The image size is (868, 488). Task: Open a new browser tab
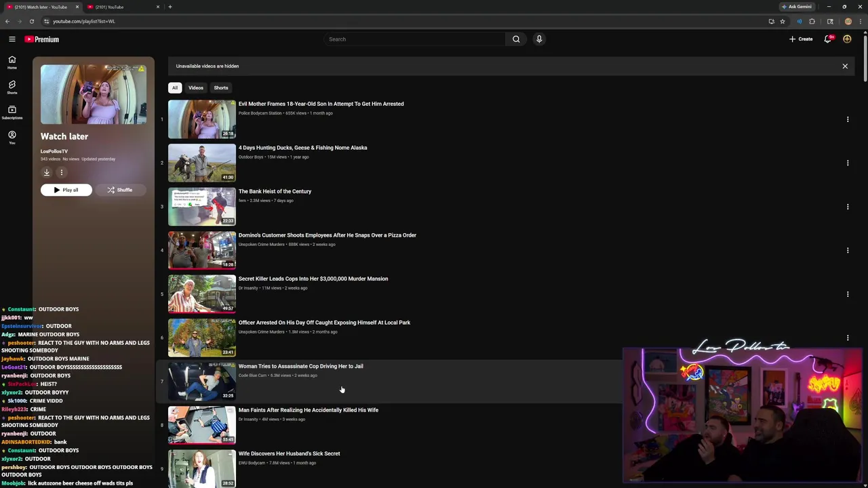point(170,7)
